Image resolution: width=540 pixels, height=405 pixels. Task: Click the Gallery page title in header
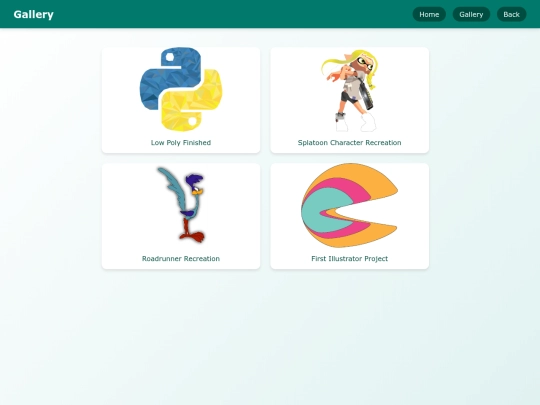pyautogui.click(x=33, y=14)
